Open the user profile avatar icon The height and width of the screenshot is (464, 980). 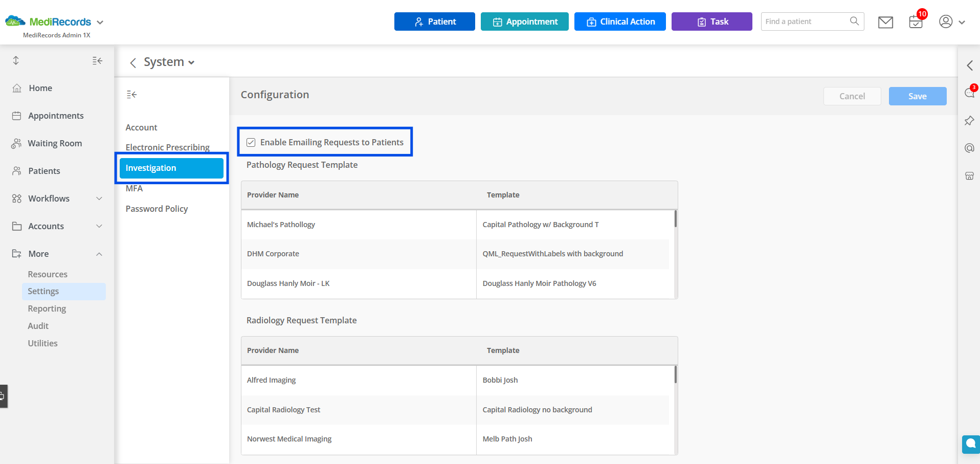pos(946,21)
